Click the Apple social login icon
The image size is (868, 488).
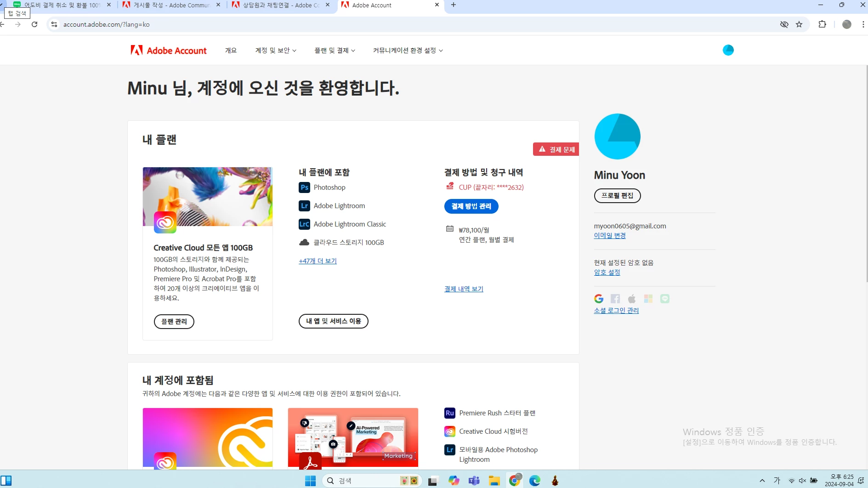click(632, 299)
